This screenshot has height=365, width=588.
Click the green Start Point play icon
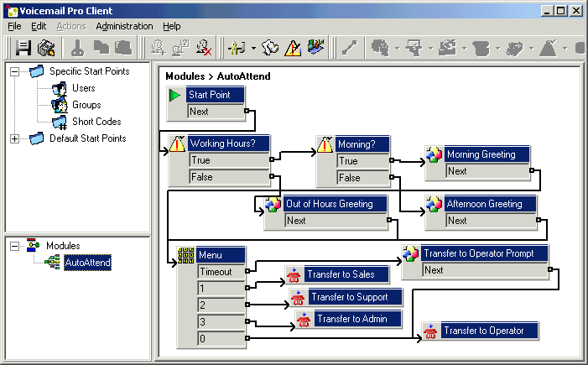174,96
